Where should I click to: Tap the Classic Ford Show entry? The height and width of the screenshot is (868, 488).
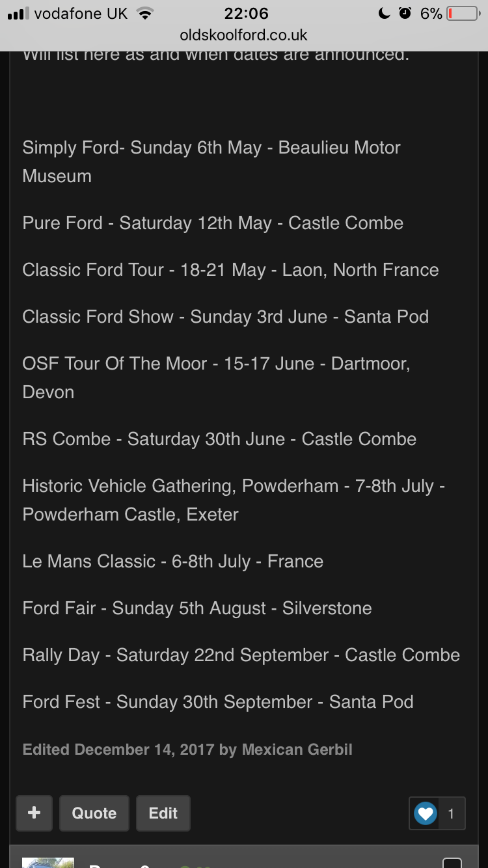click(225, 317)
